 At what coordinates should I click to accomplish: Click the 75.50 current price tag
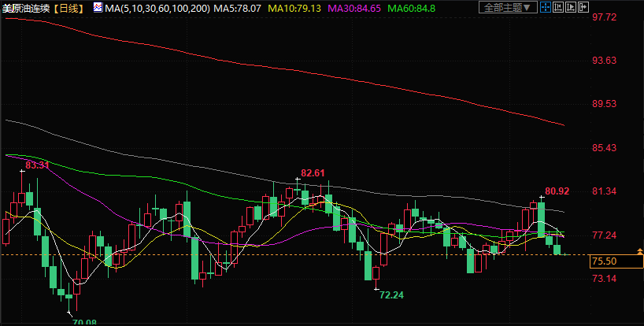pyautogui.click(x=603, y=261)
